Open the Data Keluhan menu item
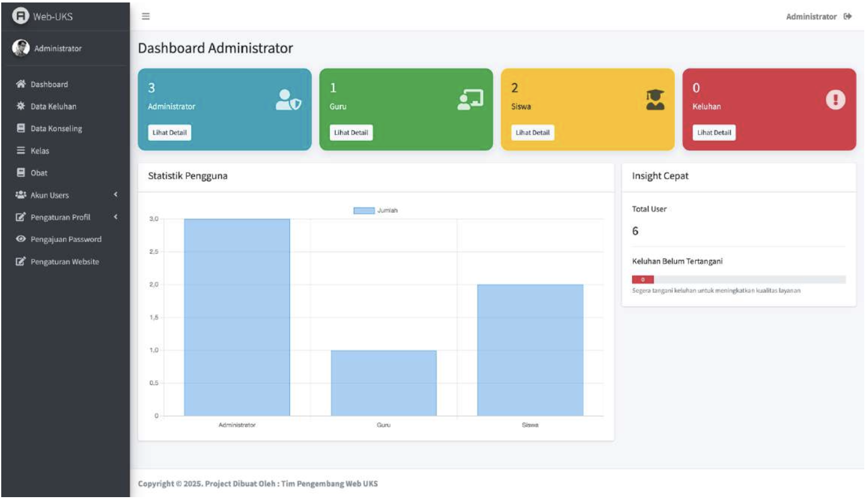Viewport: 868px width, 499px height. (x=65, y=107)
